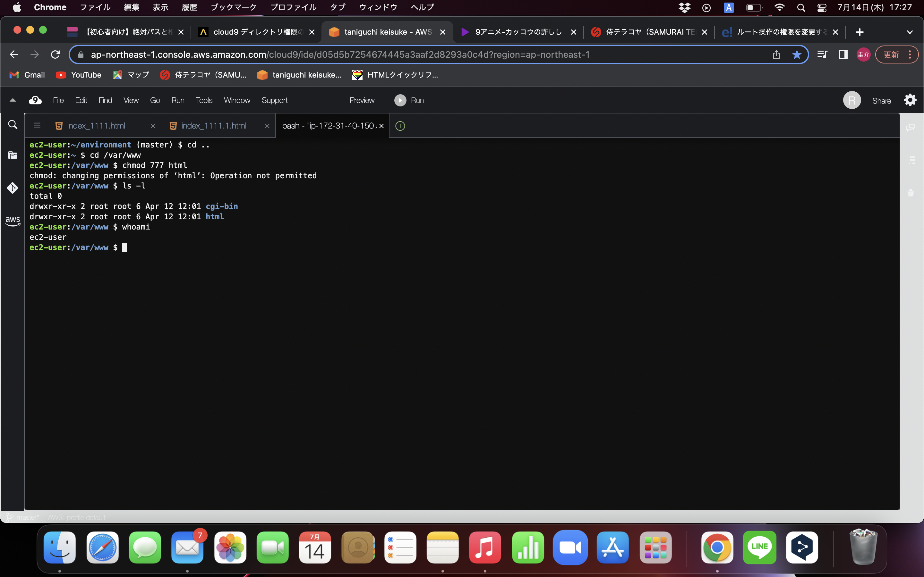Open the Cloud9 search panel magnifier icon
This screenshot has height=577, width=924.
point(13,125)
